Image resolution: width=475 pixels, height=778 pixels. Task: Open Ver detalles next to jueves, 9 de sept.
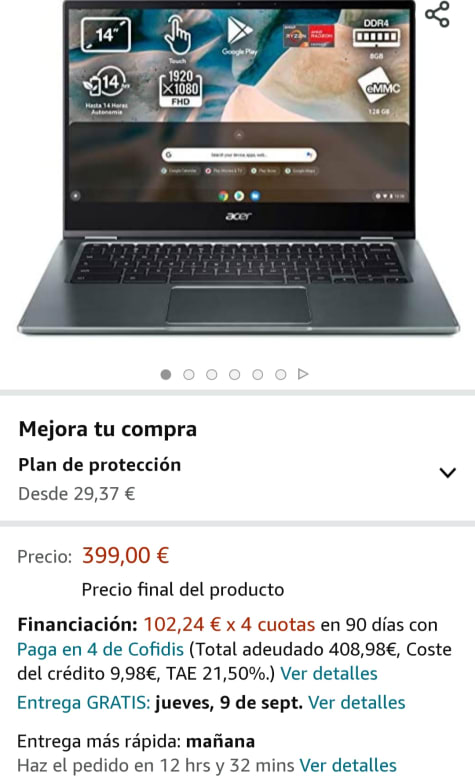point(356,703)
